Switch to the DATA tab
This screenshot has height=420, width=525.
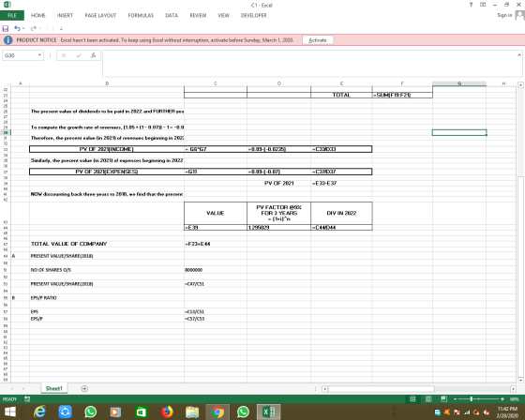point(172,15)
